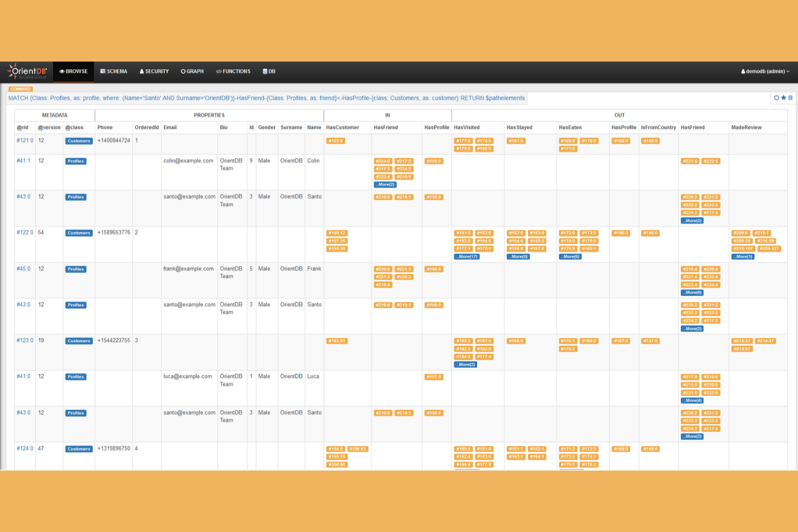Click the #193:0 link in HasCustomer column
Image resolution: width=798 pixels, height=532 pixels.
click(x=336, y=141)
